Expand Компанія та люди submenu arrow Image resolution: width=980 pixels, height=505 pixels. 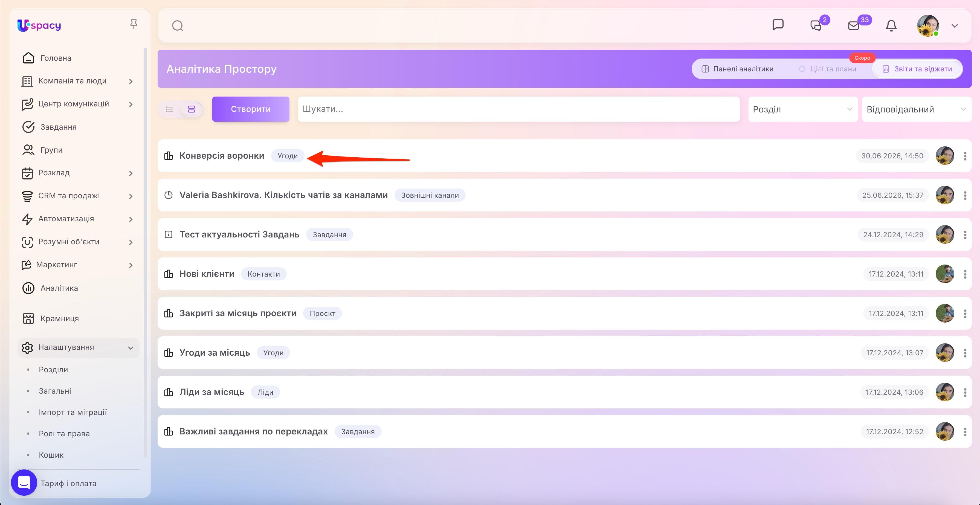pos(131,81)
